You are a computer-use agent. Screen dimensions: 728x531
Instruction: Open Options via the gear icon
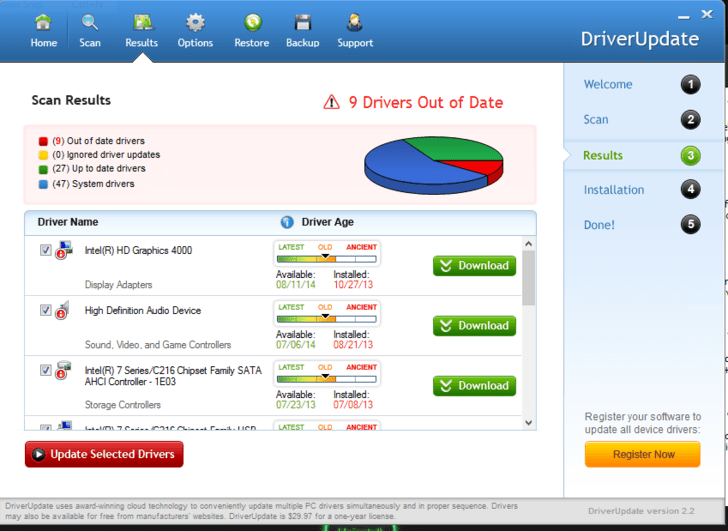pos(195,22)
